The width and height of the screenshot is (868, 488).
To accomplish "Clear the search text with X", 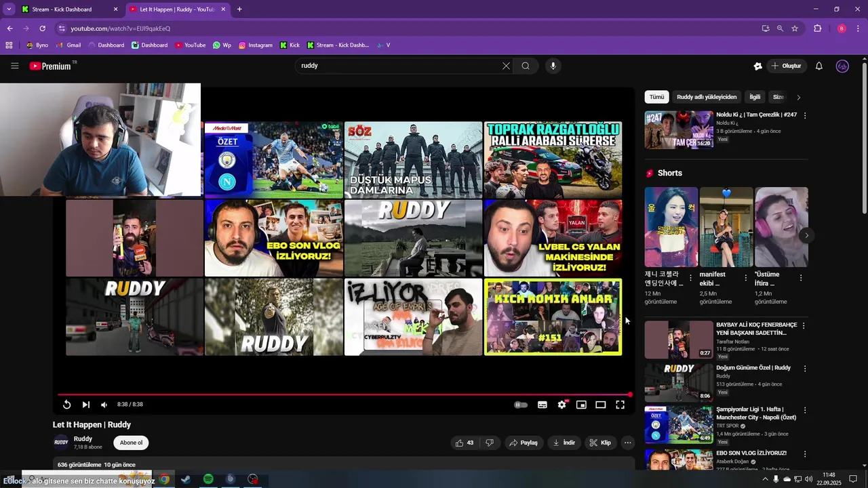I will pos(506,66).
